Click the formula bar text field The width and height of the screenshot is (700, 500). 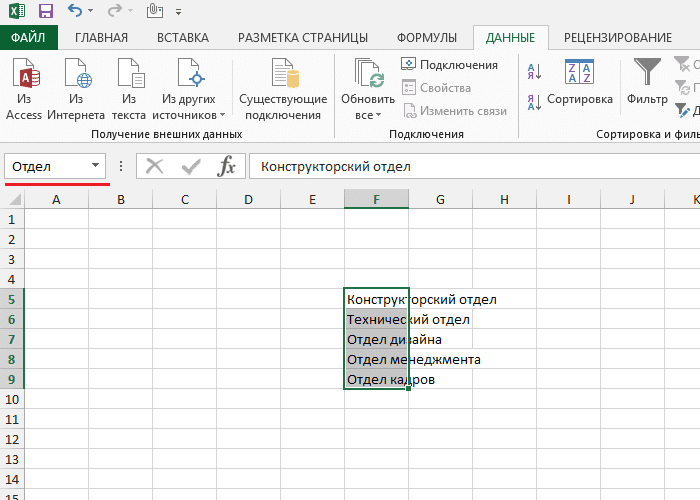click(x=474, y=167)
